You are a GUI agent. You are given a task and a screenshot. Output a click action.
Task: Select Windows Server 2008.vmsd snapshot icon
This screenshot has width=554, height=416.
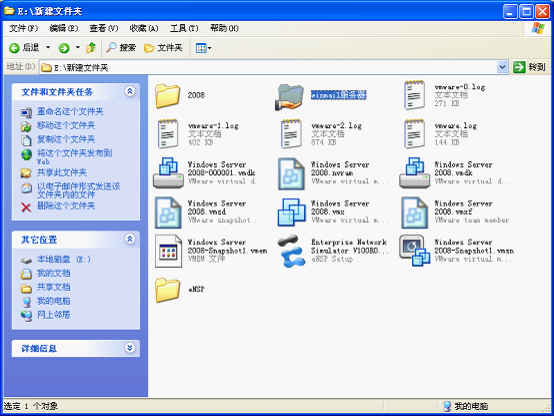tap(168, 212)
